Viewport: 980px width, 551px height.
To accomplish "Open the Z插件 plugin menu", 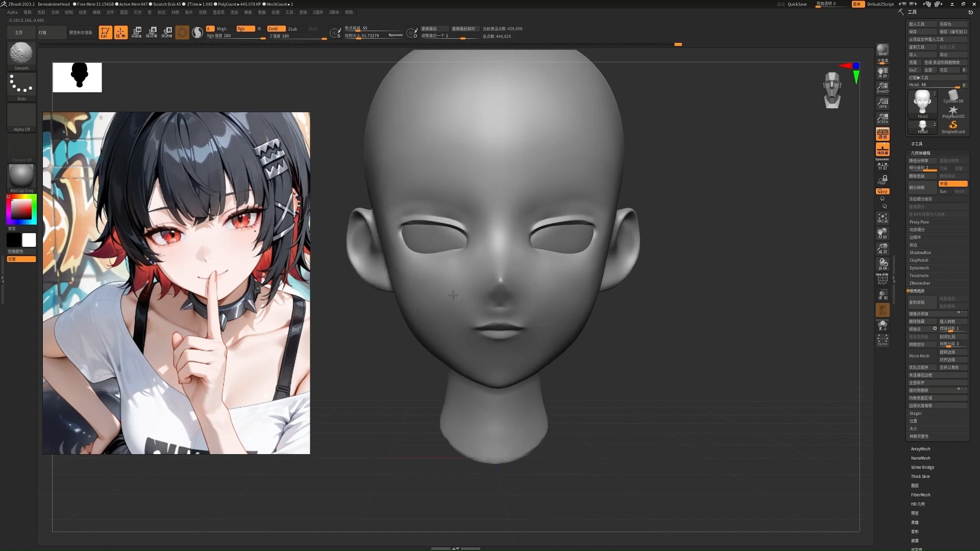I will pyautogui.click(x=318, y=12).
